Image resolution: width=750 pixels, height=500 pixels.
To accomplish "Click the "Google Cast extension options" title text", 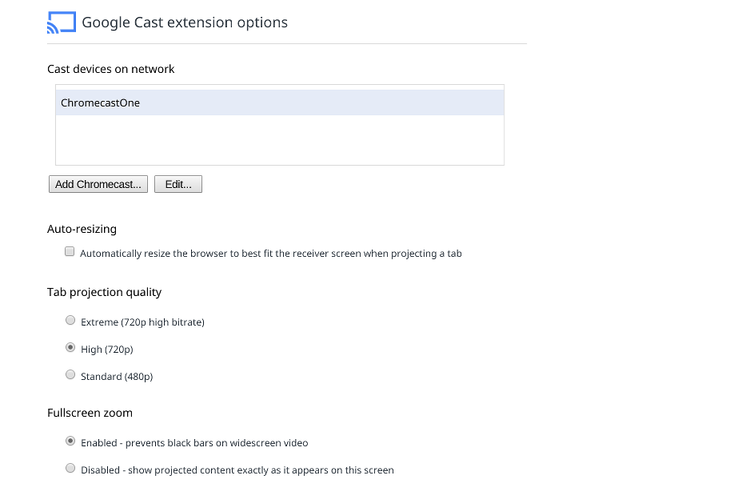I will point(184,22).
